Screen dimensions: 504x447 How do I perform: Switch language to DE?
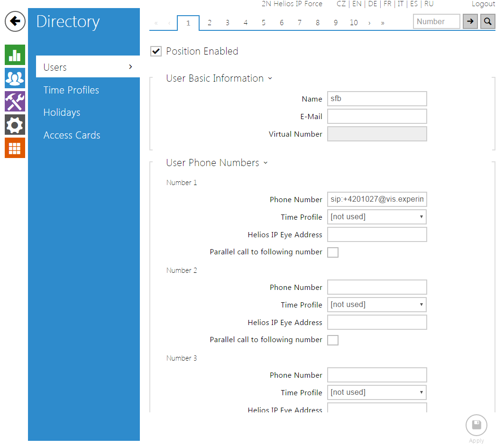point(372,4)
